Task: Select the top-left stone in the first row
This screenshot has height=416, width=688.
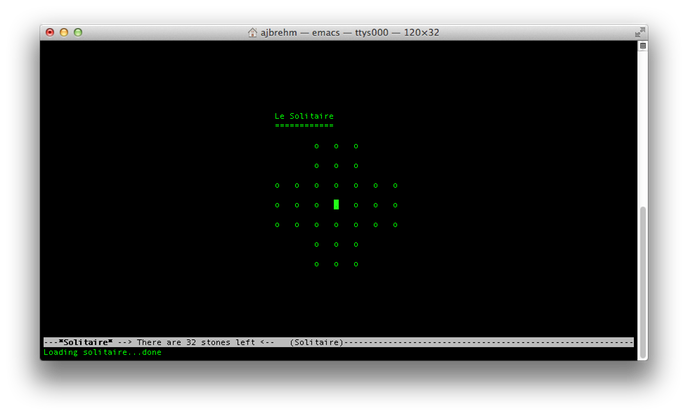Action: pyautogui.click(x=316, y=146)
